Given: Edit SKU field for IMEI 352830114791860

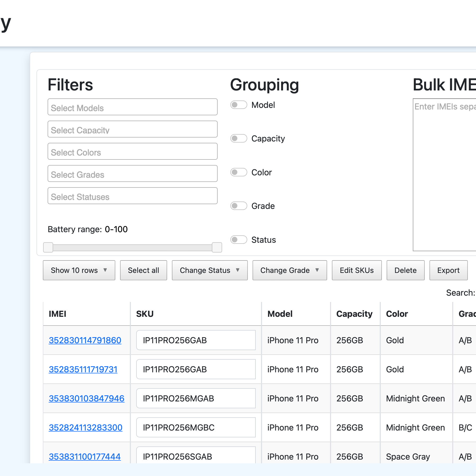Looking at the screenshot, I should coord(196,340).
